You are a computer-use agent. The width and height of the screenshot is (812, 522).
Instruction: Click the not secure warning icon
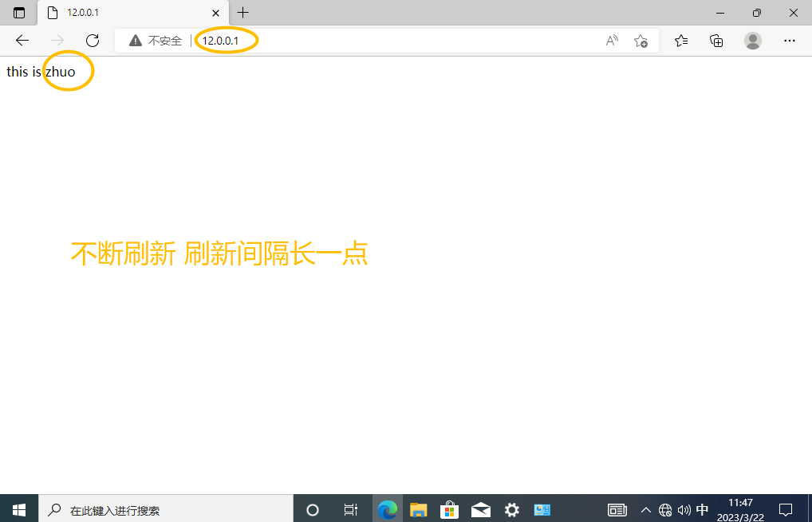(136, 41)
